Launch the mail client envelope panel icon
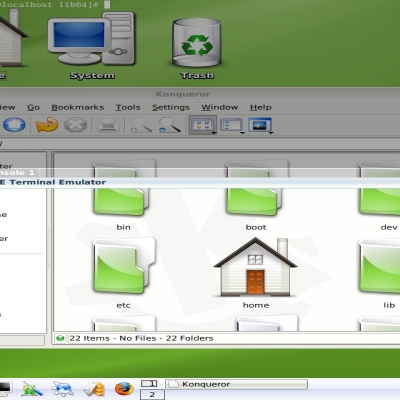Screen dimensions: 400x400 click(x=94, y=389)
